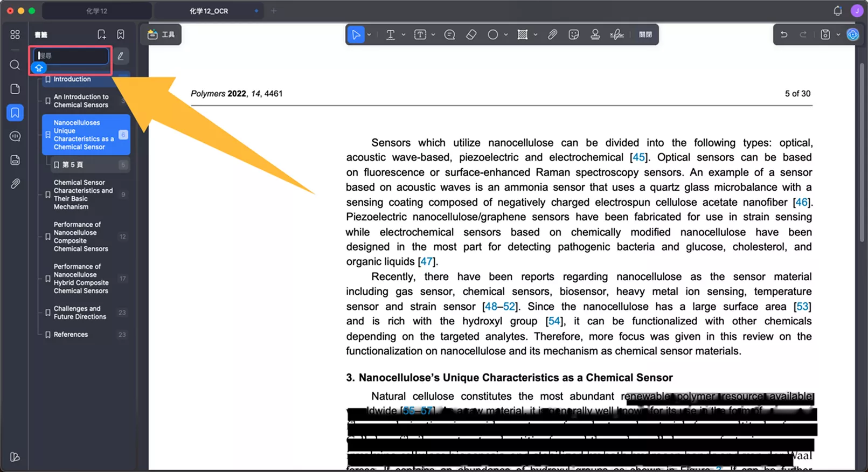The image size is (868, 472).
Task: Open the text markup tool dropdown arrow
Action: 403,34
